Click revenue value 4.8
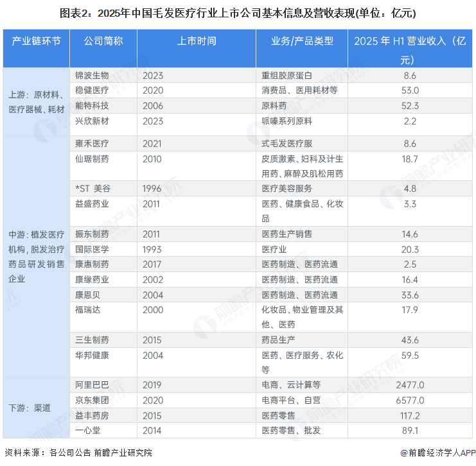This screenshot has width=476, height=466. tap(410, 189)
